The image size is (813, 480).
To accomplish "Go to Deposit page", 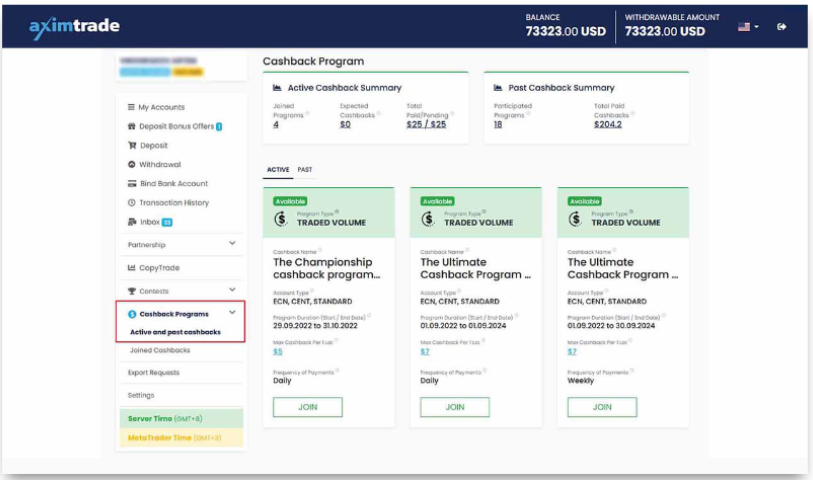I will (153, 146).
